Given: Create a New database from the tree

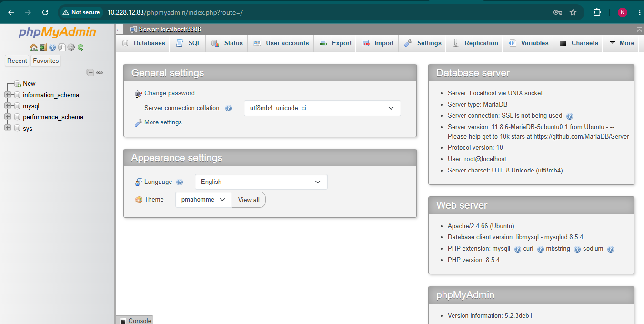Looking at the screenshot, I should (29, 83).
